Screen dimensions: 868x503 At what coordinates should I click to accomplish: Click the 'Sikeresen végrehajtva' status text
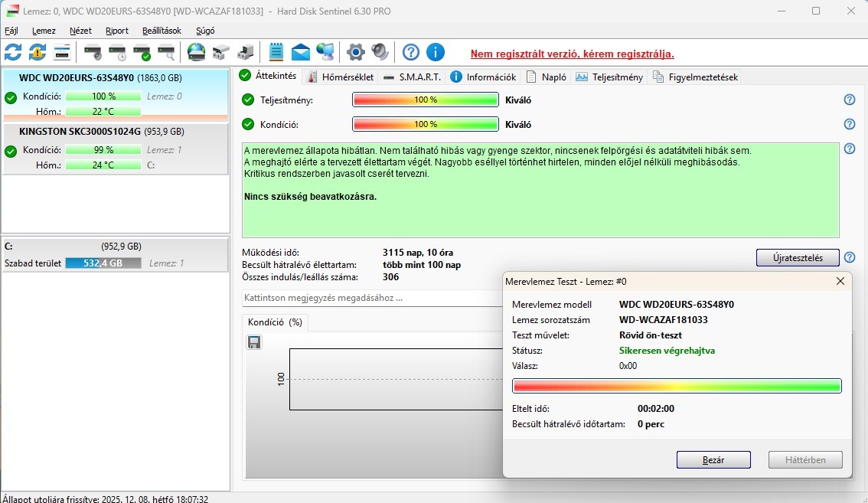click(x=667, y=351)
